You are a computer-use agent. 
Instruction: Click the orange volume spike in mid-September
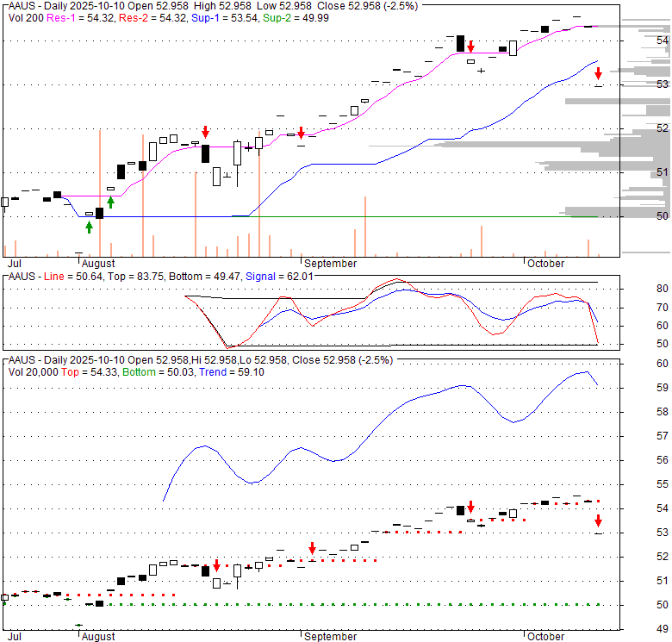(365, 226)
